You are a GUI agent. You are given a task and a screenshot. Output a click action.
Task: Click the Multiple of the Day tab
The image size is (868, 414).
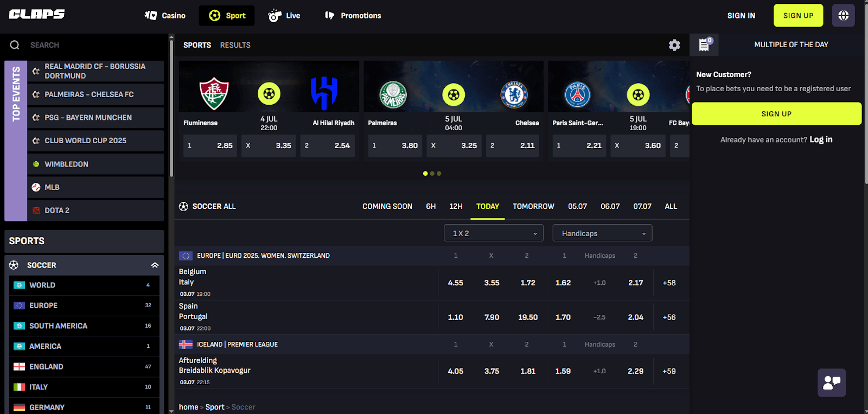(x=791, y=44)
